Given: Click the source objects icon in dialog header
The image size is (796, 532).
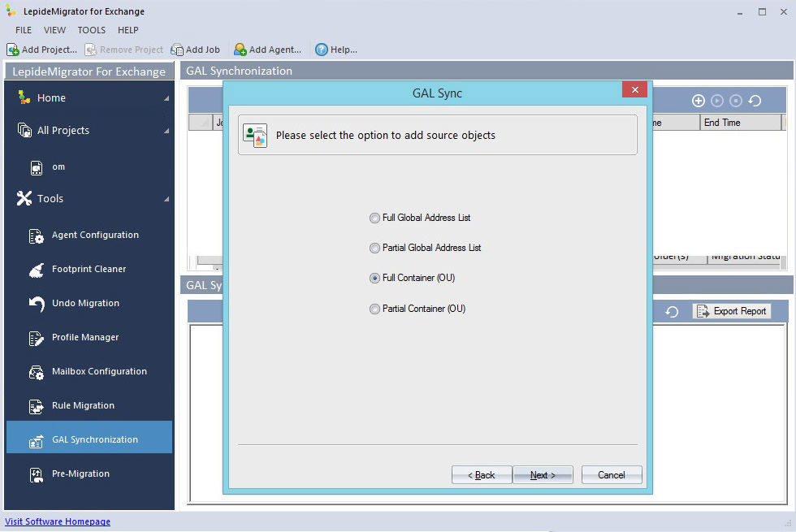Looking at the screenshot, I should [x=255, y=136].
